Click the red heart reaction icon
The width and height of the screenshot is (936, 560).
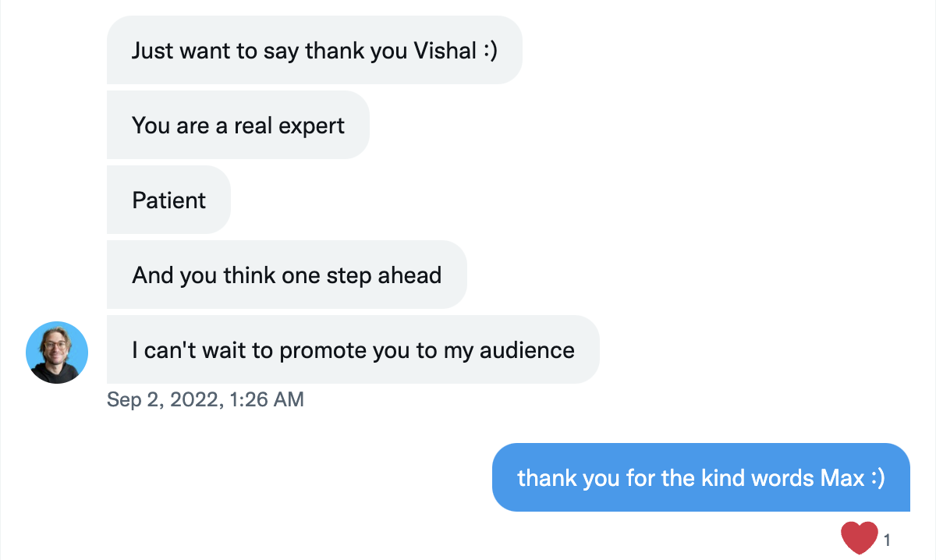click(860, 538)
